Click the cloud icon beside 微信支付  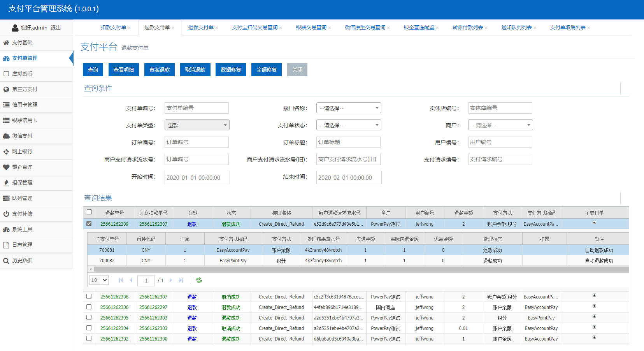(6, 136)
